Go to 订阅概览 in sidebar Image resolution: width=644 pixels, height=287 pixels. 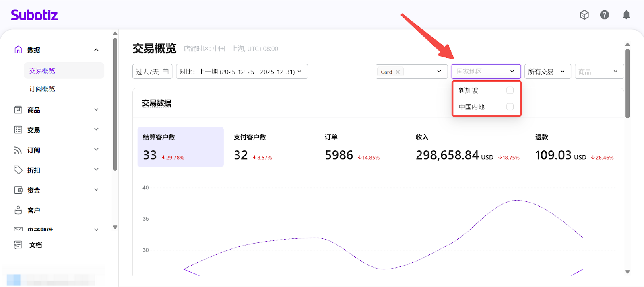coord(42,89)
